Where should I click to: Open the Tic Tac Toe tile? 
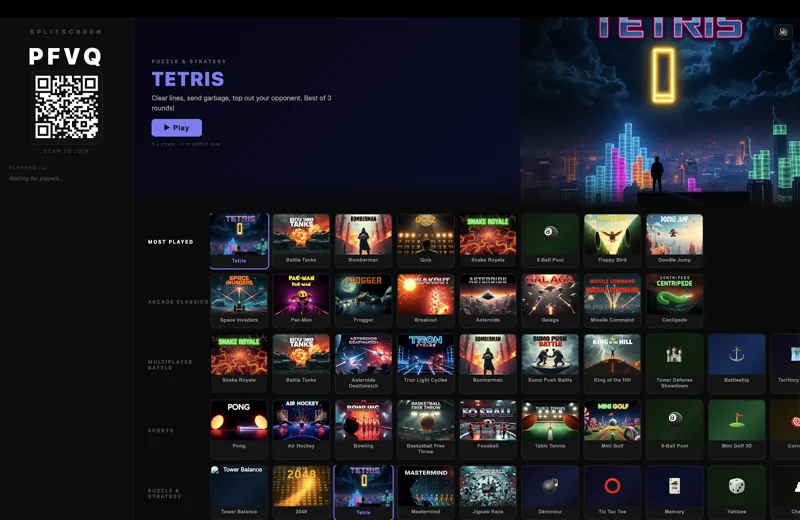[612, 492]
